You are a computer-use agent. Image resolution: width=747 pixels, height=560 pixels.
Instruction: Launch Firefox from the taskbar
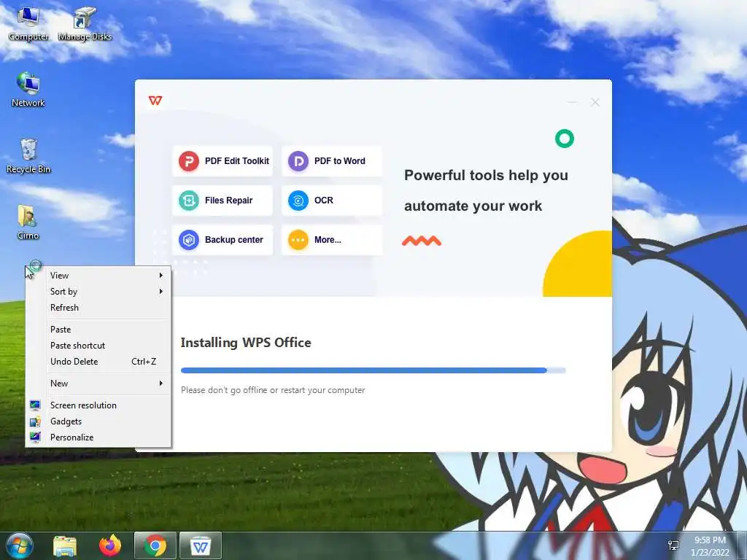(110, 545)
